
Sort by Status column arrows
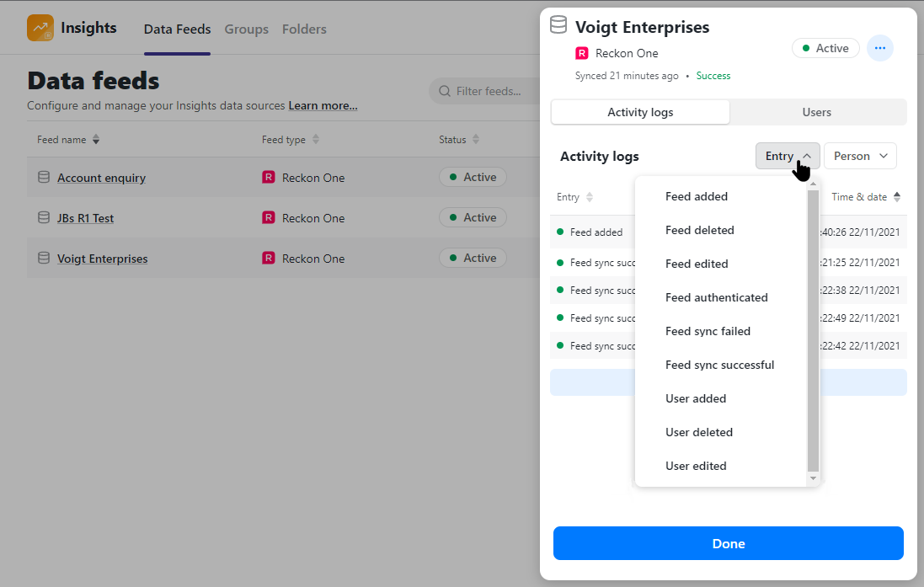click(476, 140)
